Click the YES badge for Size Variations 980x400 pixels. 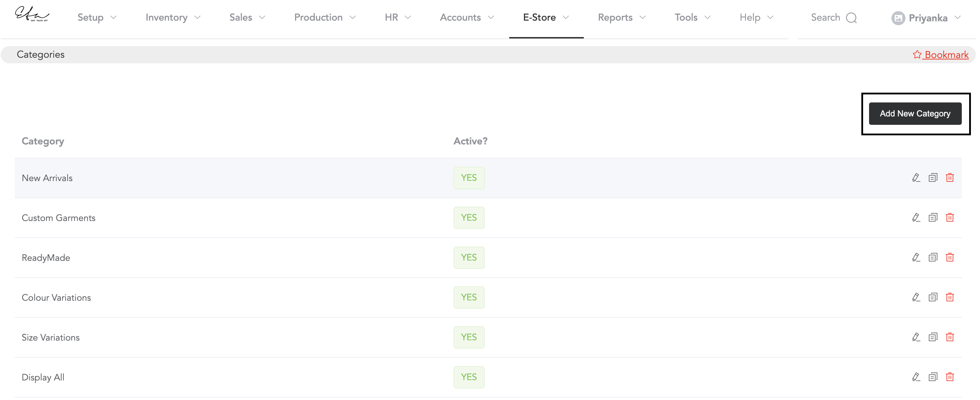point(469,337)
